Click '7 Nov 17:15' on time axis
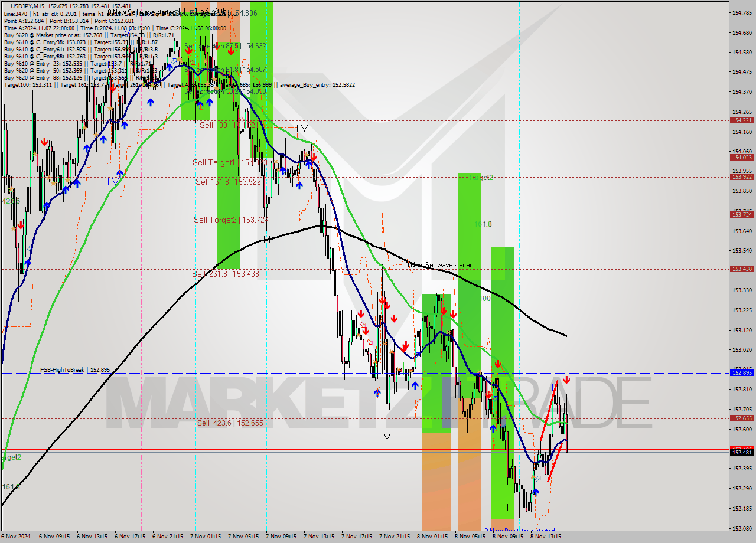756x543 pixels. [358, 537]
